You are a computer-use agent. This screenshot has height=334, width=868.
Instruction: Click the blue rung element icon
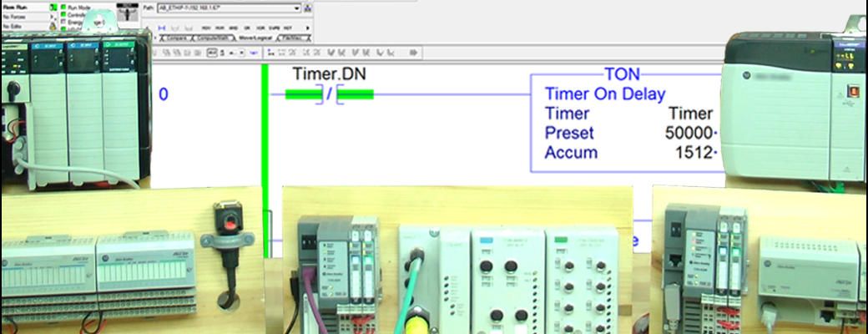(161, 26)
